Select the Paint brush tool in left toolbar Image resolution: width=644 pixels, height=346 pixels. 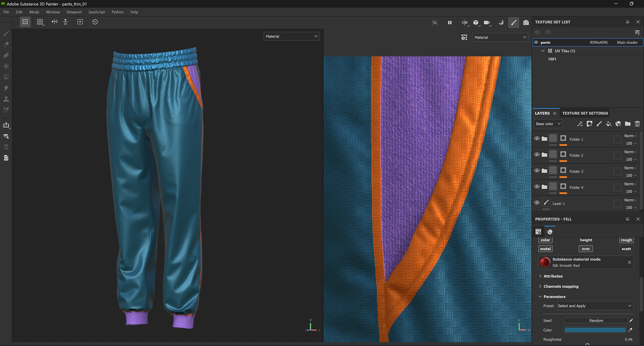click(6, 34)
